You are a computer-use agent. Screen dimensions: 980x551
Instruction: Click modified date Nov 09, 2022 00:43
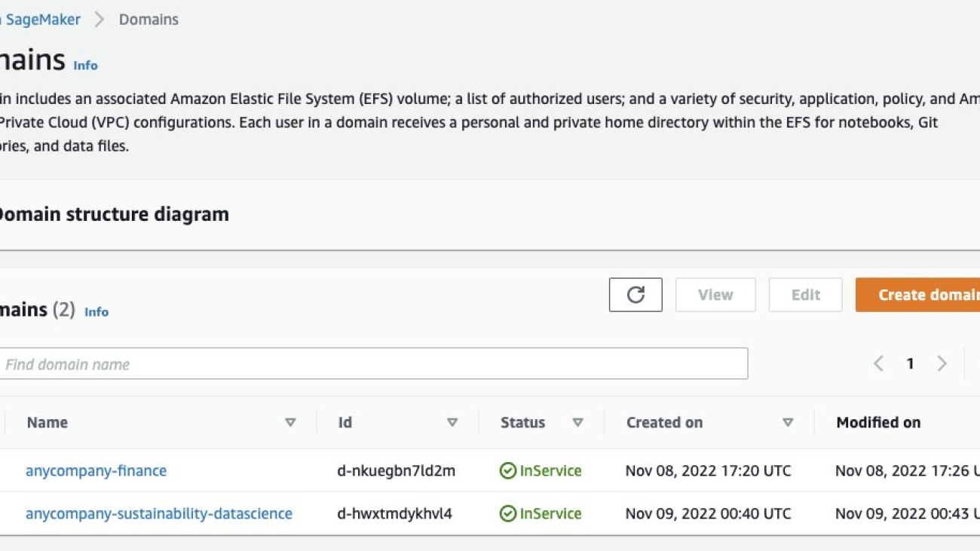click(908, 514)
